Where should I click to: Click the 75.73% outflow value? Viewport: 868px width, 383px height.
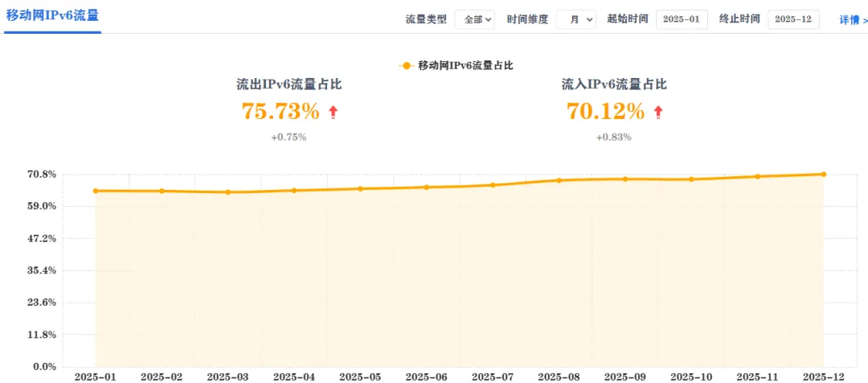click(x=280, y=111)
